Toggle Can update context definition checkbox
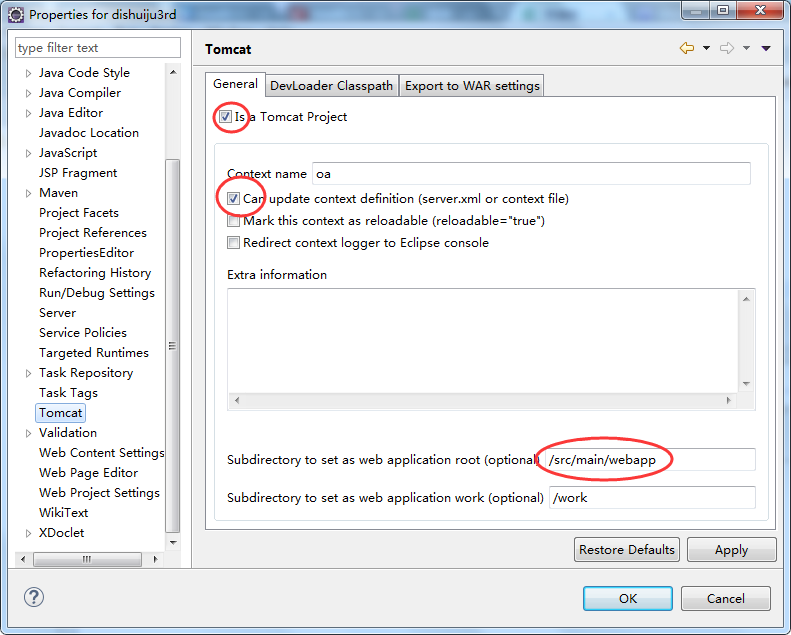Screen dimensions: 791x635 (233, 199)
